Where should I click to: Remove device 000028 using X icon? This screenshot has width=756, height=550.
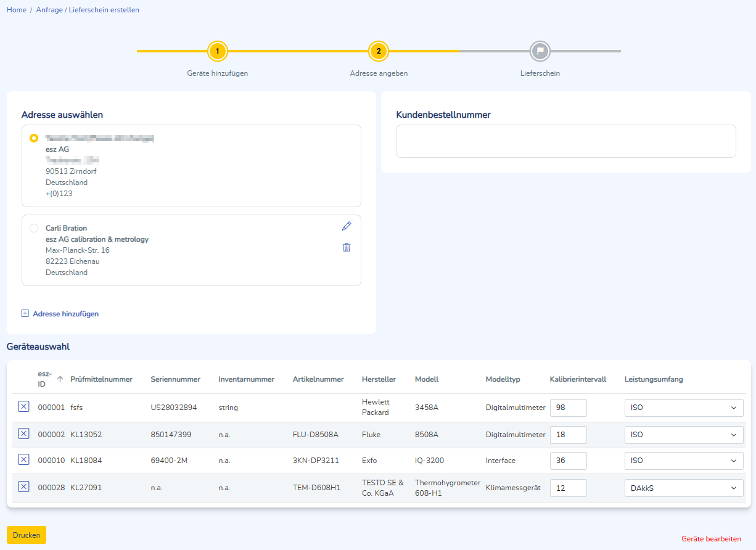point(23,487)
